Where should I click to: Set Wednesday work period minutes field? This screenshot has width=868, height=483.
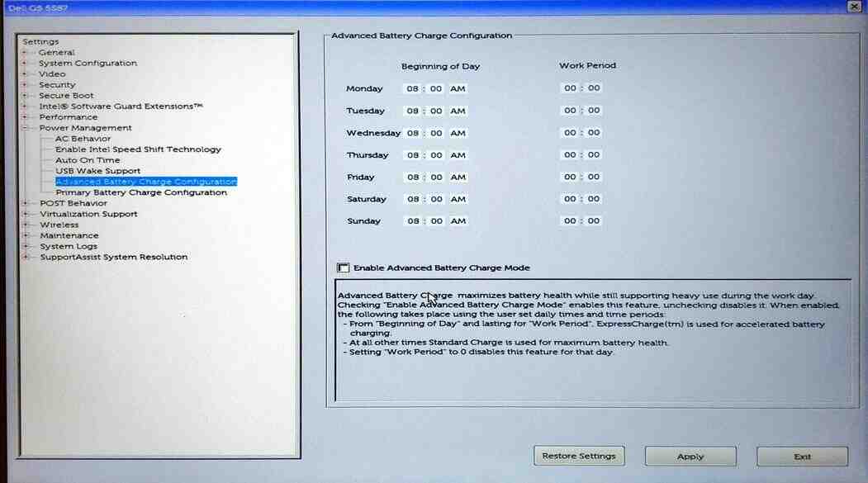[594, 132]
